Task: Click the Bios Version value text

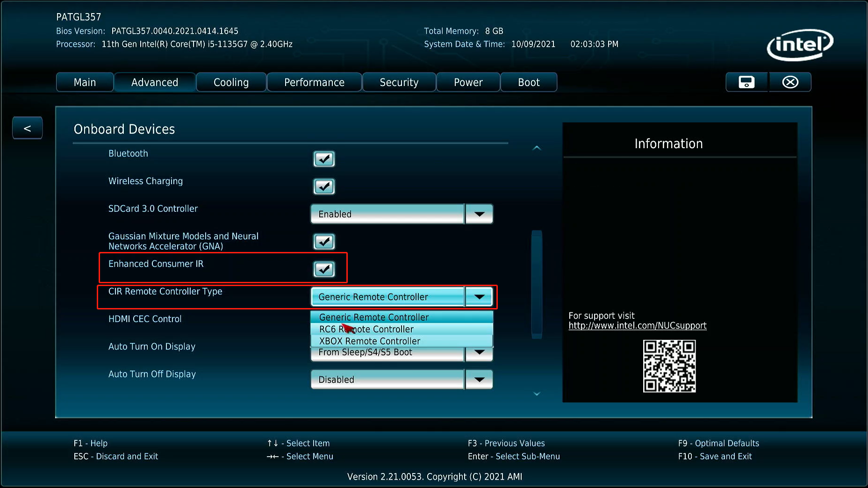Action: (x=175, y=31)
